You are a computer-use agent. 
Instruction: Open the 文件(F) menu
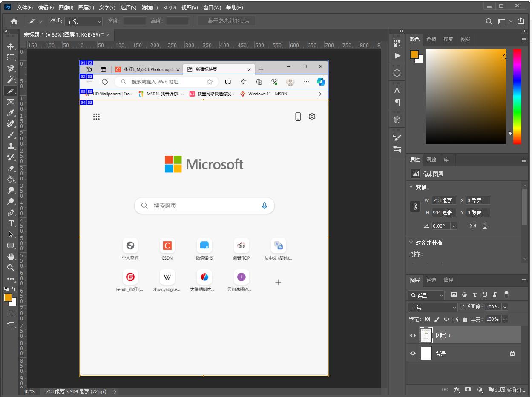(25, 8)
